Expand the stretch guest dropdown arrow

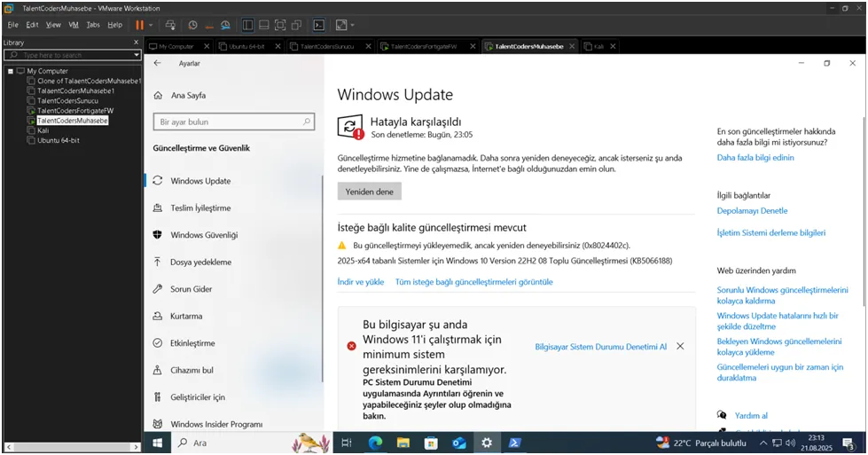pyautogui.click(x=353, y=25)
